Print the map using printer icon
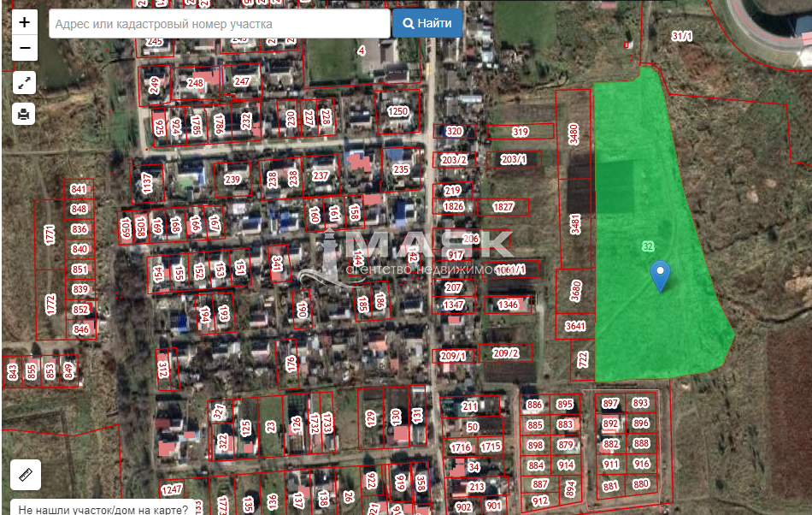This screenshot has height=515, width=812. pos(25,113)
